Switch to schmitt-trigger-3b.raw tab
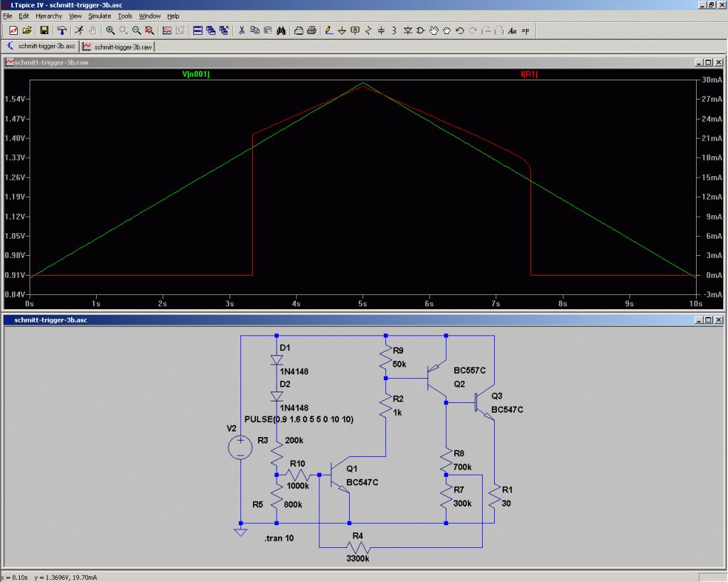The height and width of the screenshot is (582, 728). (118, 46)
